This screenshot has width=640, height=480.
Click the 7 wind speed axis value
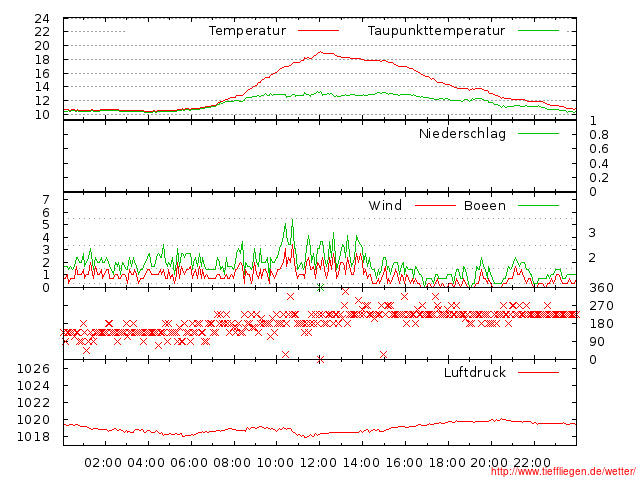click(x=46, y=200)
